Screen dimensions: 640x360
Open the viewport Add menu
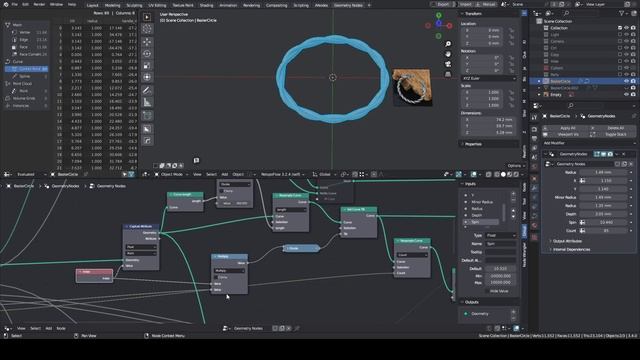pos(224,174)
